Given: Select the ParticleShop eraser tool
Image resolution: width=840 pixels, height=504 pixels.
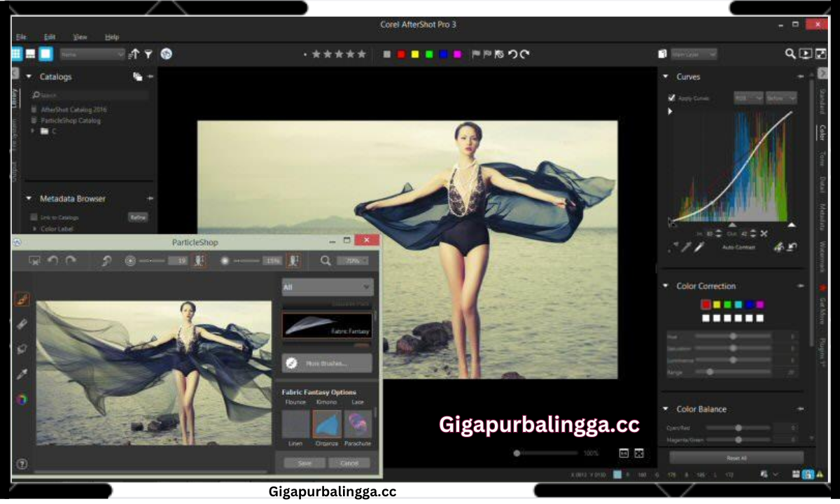Looking at the screenshot, I should tap(22, 324).
